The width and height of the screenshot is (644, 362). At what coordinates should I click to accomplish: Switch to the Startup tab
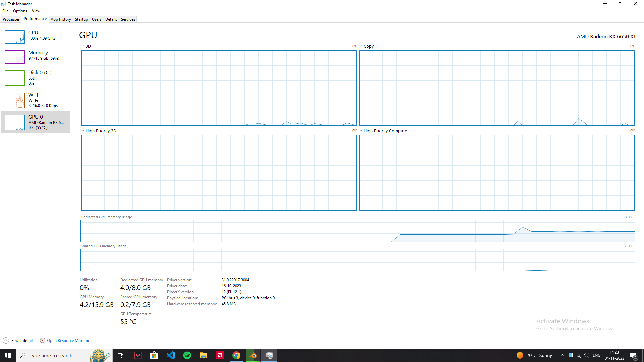click(x=81, y=19)
